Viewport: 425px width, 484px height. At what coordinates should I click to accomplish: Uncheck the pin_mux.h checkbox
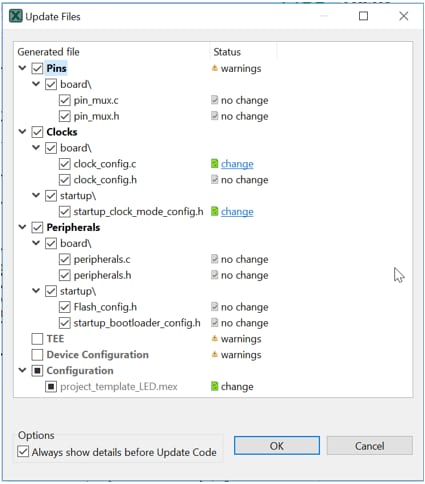pos(65,116)
